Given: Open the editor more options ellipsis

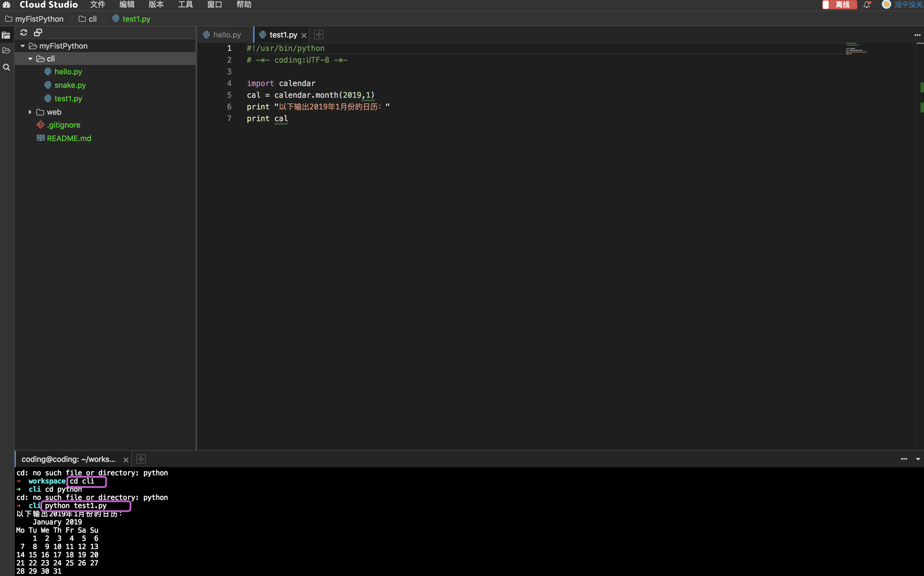Looking at the screenshot, I should tap(917, 35).
